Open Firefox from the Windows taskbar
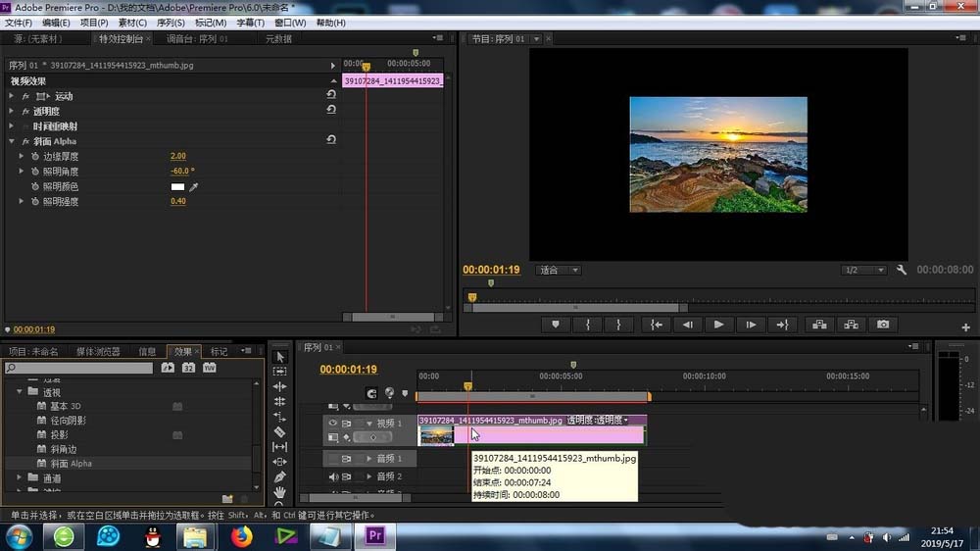 coord(241,536)
